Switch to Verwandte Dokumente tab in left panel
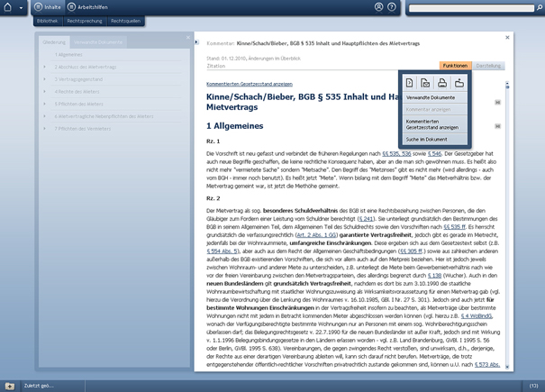545x392 pixels. [98, 42]
